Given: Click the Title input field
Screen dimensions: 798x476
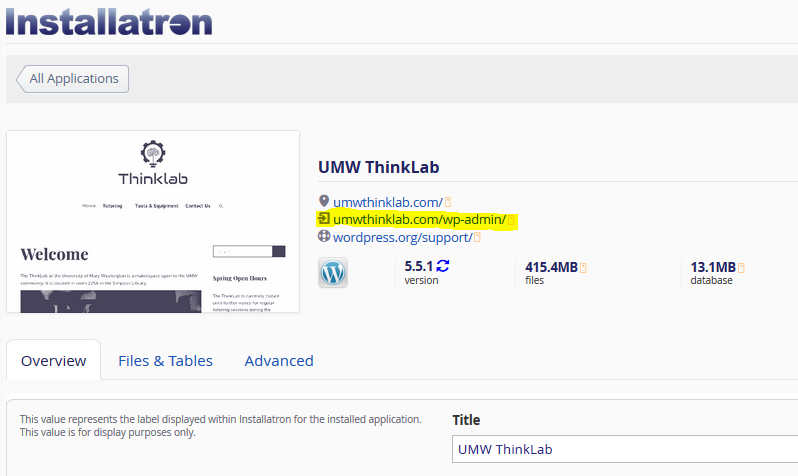Looking at the screenshot, I should coord(625,449).
